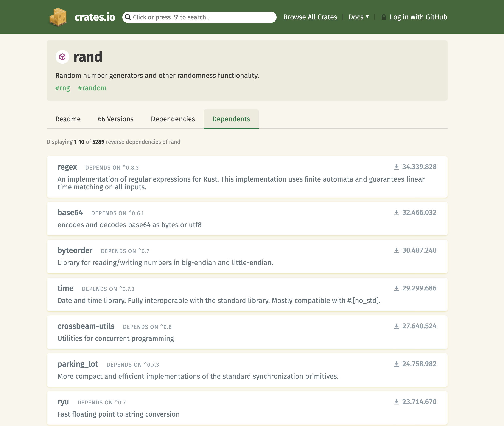Click 'DEPENDS ON ^0.6.1' in base64 row
504x426 pixels.
(117, 213)
